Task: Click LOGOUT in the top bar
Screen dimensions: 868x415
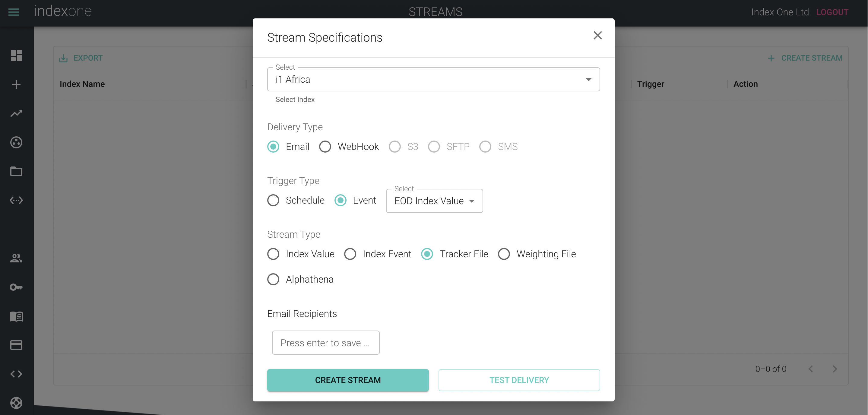Action: point(833,12)
